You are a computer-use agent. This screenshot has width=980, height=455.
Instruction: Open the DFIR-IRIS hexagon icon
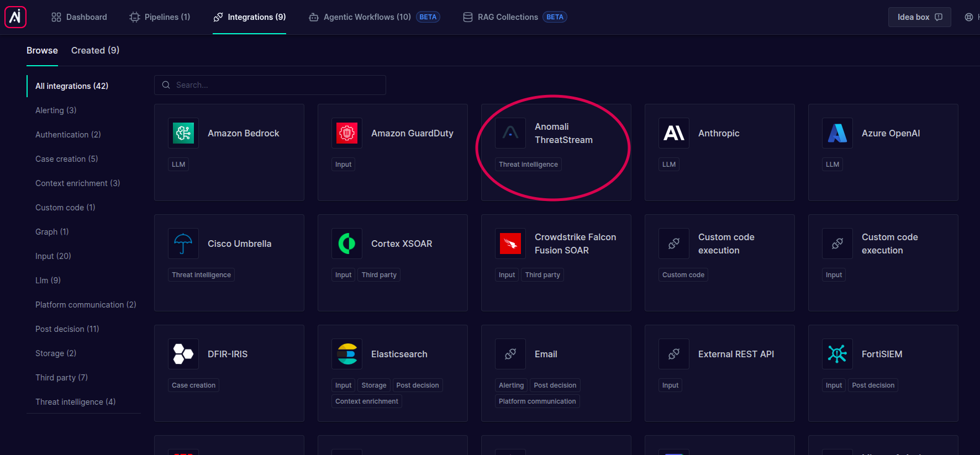183,354
